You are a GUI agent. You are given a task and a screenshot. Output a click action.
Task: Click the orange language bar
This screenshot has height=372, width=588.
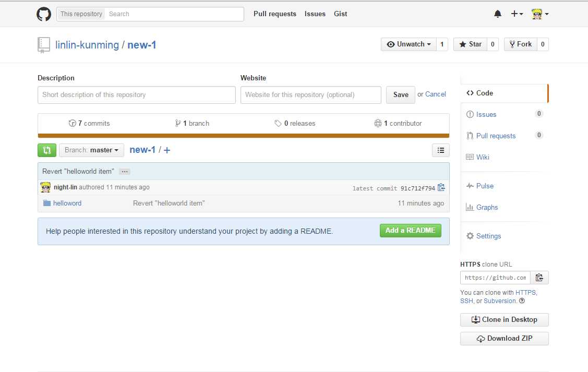click(243, 136)
